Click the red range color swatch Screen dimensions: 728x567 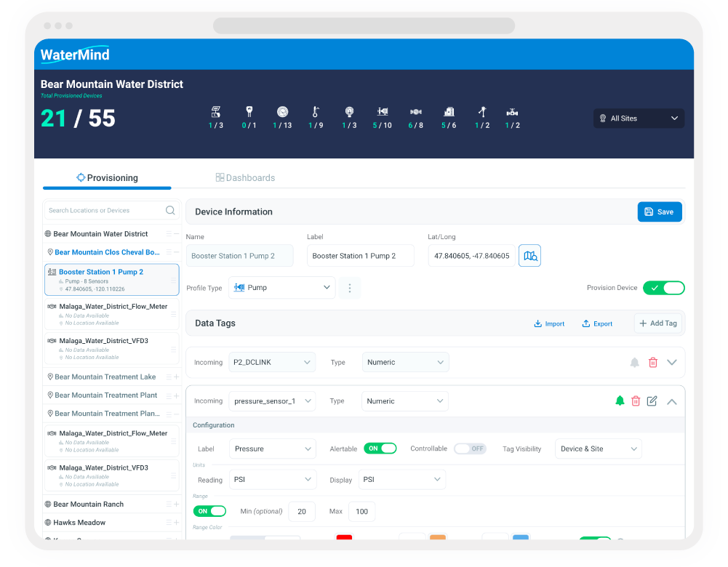[x=344, y=537]
